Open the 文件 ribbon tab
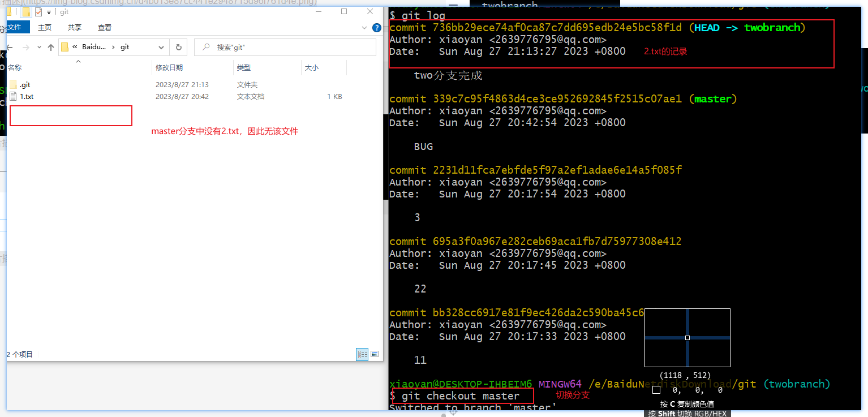Viewport: 868px width, 417px height. point(15,27)
